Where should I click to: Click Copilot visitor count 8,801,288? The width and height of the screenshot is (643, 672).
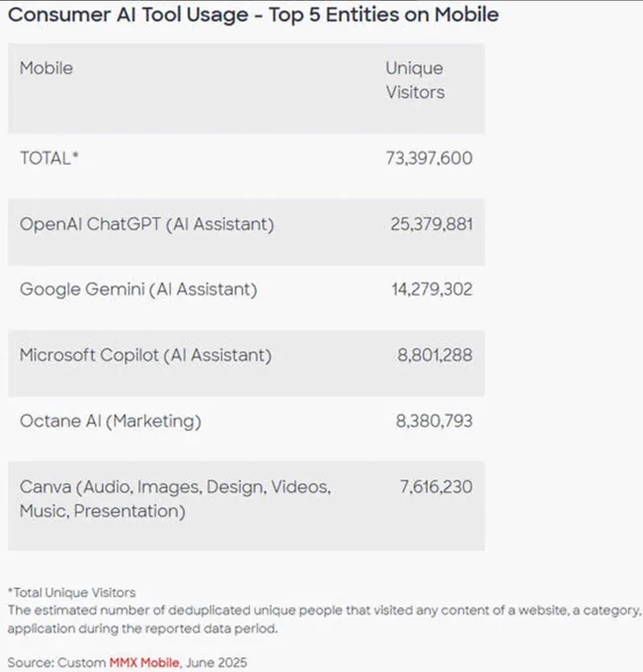(435, 355)
